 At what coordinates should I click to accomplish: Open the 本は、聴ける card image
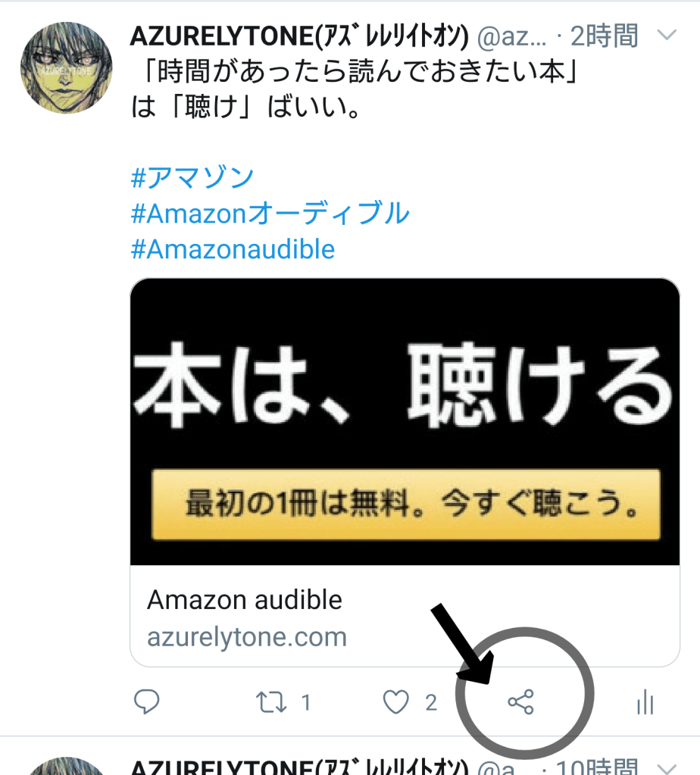coord(405,422)
